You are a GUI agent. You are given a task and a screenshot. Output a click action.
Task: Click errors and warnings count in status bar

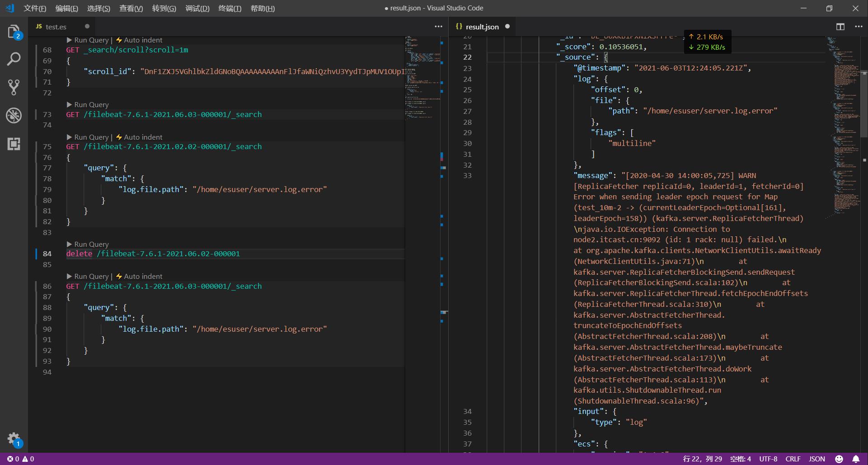tap(21, 459)
